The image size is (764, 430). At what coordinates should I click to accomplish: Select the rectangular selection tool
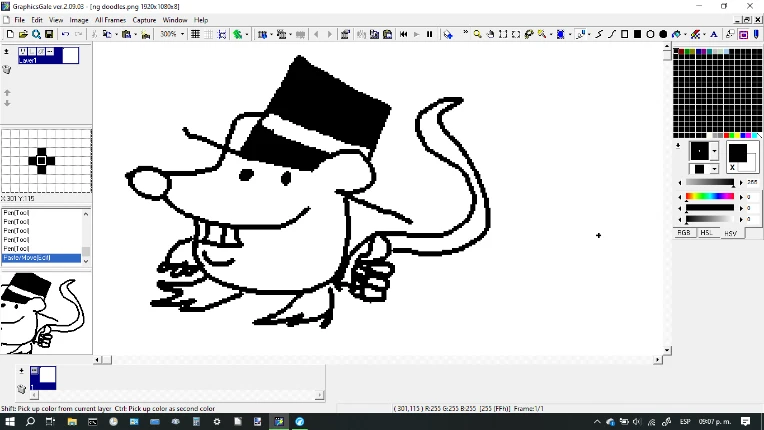click(x=503, y=34)
